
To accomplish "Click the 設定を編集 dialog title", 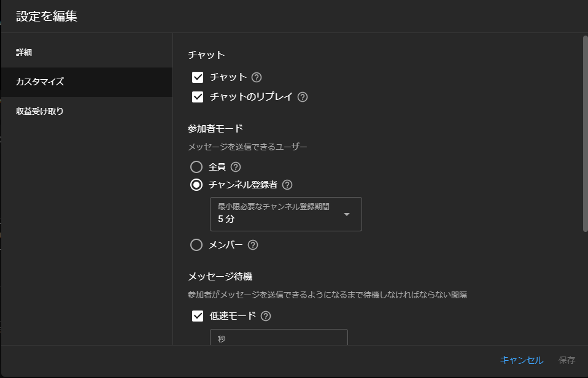I will tap(47, 16).
